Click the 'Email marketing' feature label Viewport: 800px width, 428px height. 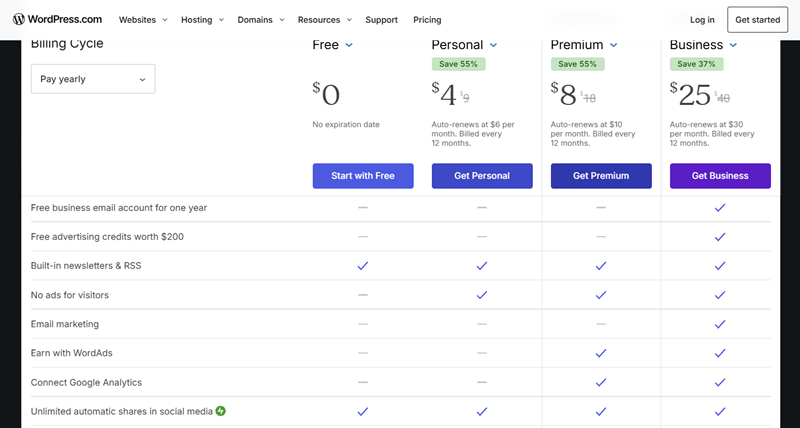[x=65, y=324]
